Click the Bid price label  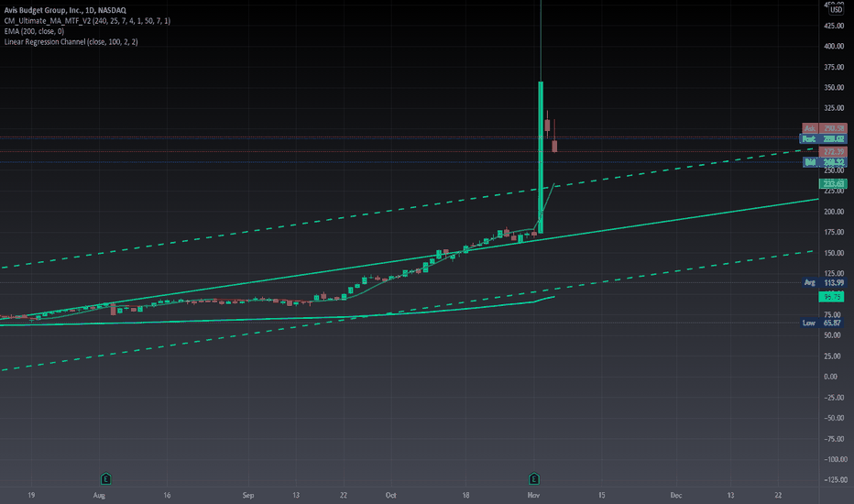(825, 162)
